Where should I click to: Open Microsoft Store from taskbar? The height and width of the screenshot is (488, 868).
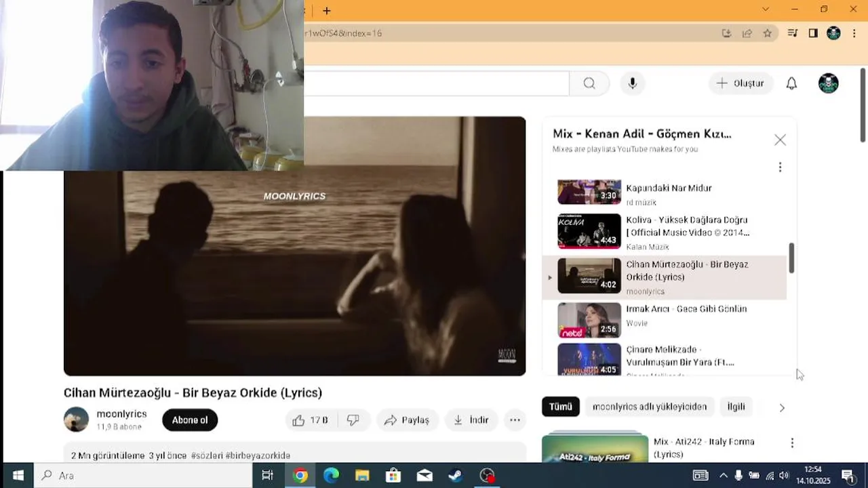coord(393,475)
